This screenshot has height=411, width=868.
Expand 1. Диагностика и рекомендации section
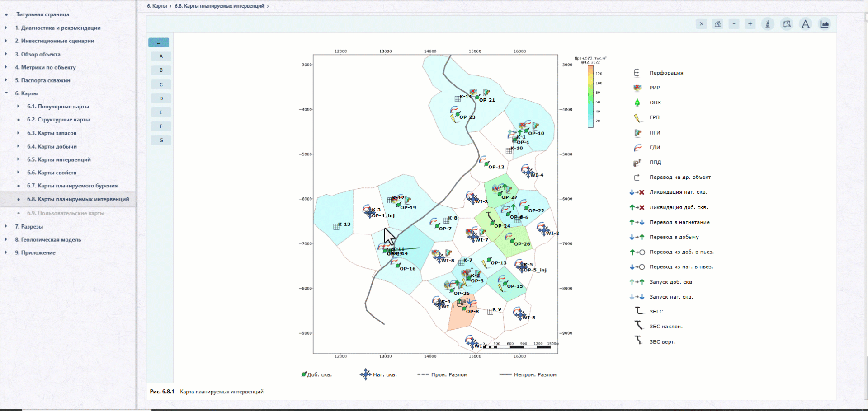pyautogui.click(x=6, y=28)
